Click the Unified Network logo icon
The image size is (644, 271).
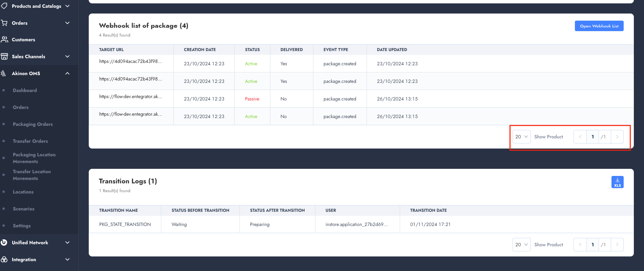4,243
